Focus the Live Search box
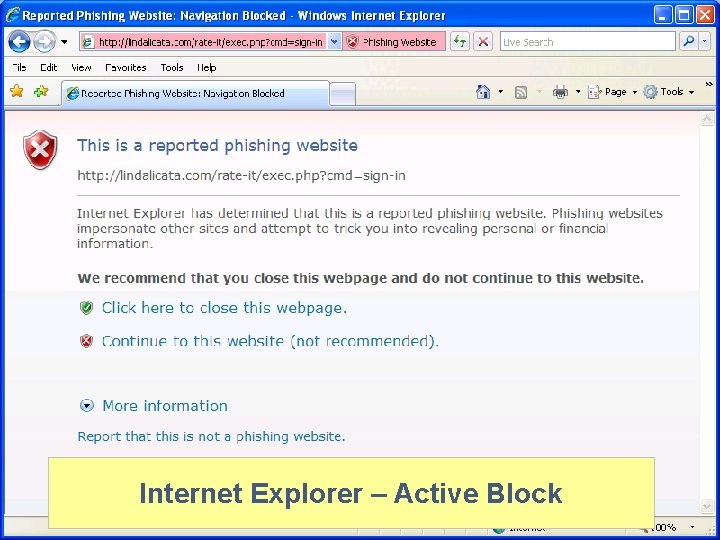Viewport: 720px width, 540px height. click(587, 42)
